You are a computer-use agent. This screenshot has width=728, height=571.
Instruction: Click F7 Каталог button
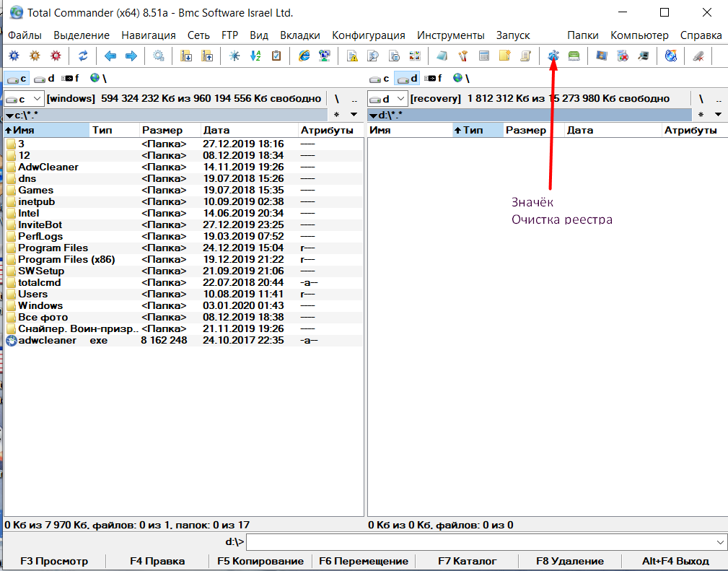(467, 561)
